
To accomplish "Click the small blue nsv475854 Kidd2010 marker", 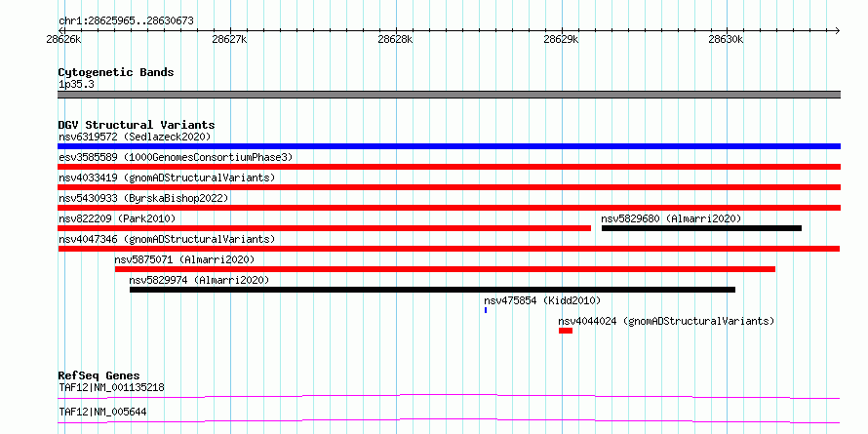I will pos(486,310).
